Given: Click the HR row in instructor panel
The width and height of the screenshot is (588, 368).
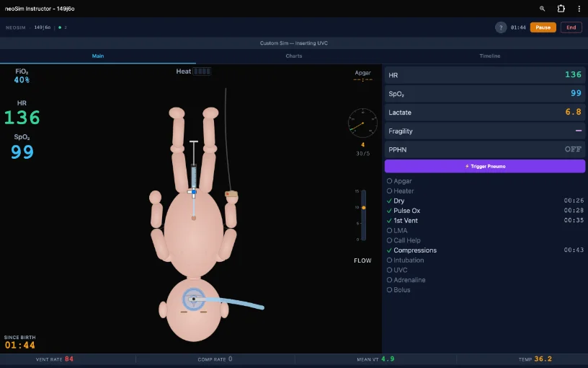Looking at the screenshot, I should click(484, 75).
